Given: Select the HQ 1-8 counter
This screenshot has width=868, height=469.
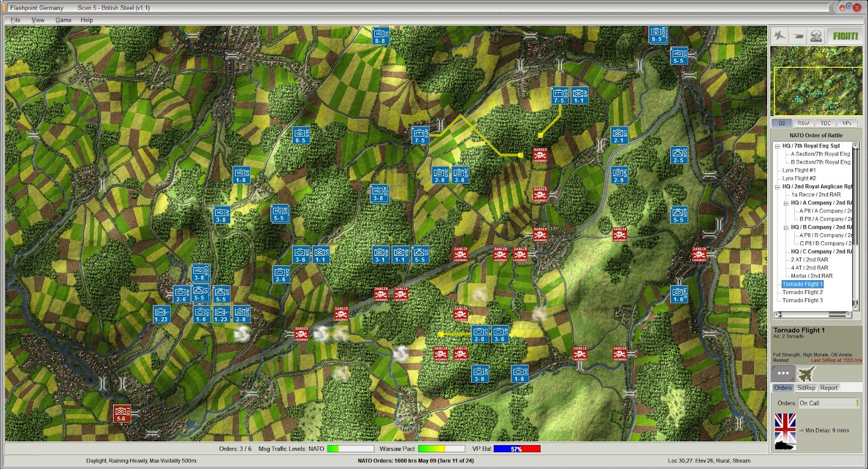Looking at the screenshot, I should pos(241,175).
